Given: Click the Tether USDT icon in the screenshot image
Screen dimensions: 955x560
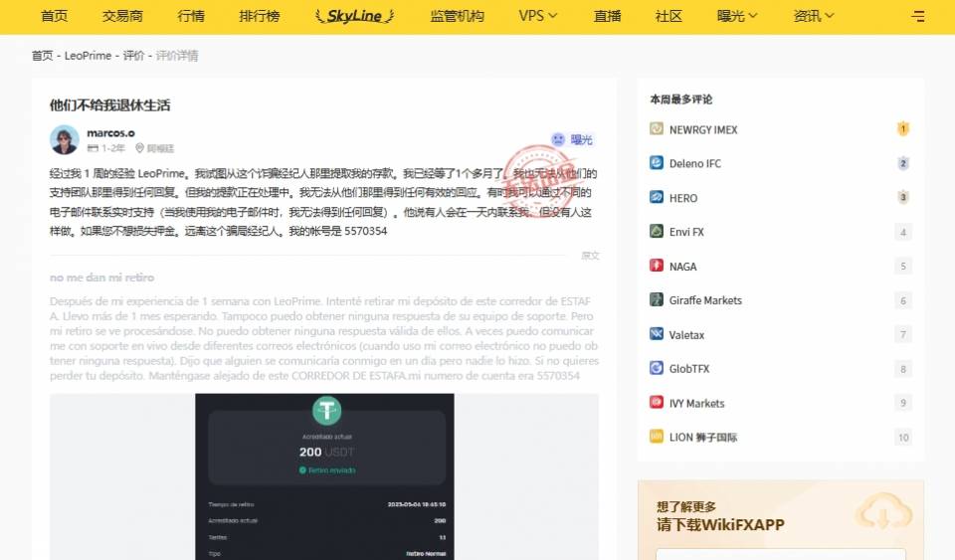Looking at the screenshot, I should (x=327, y=410).
